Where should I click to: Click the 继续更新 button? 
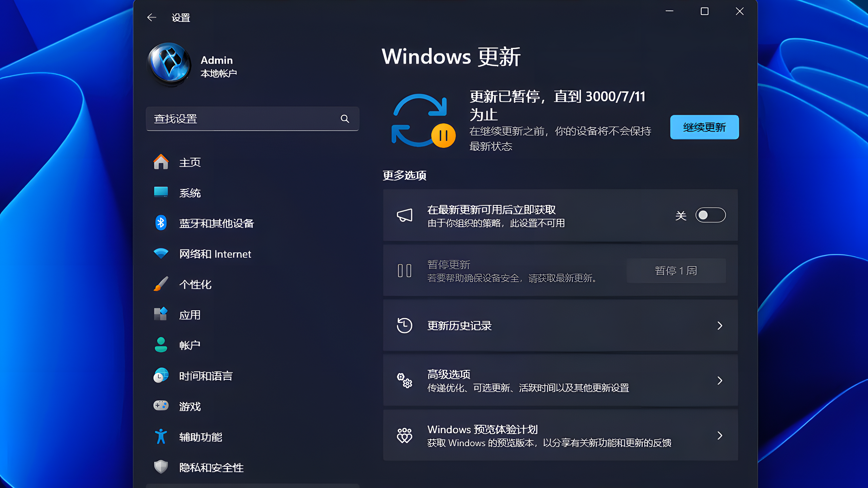click(704, 127)
